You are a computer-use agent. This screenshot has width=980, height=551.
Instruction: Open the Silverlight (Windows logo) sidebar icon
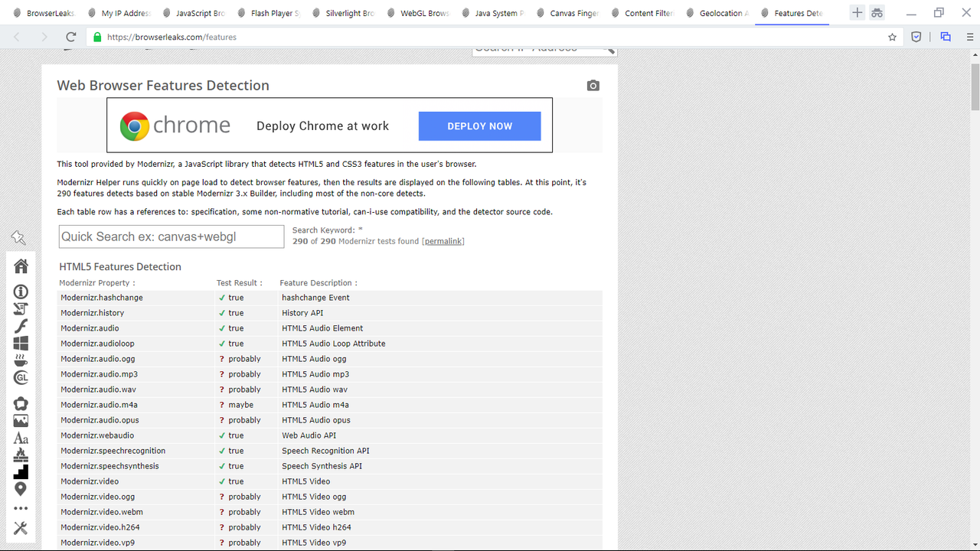coord(21,344)
